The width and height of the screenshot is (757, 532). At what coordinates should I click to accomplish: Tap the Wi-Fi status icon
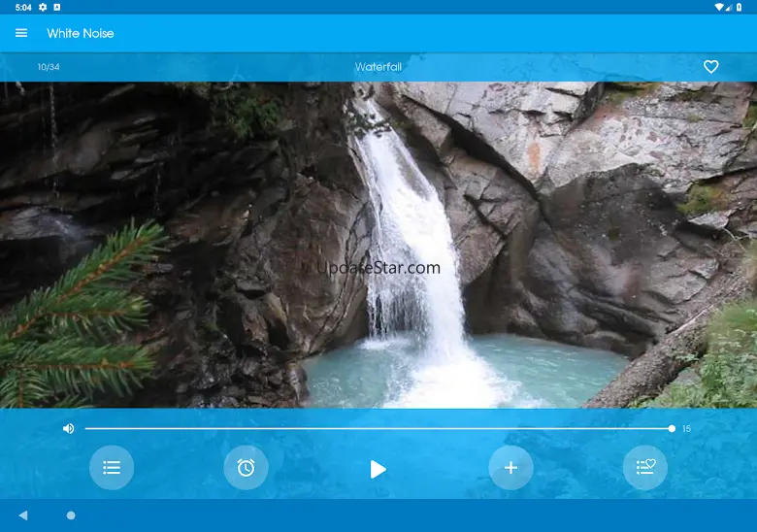719,7
